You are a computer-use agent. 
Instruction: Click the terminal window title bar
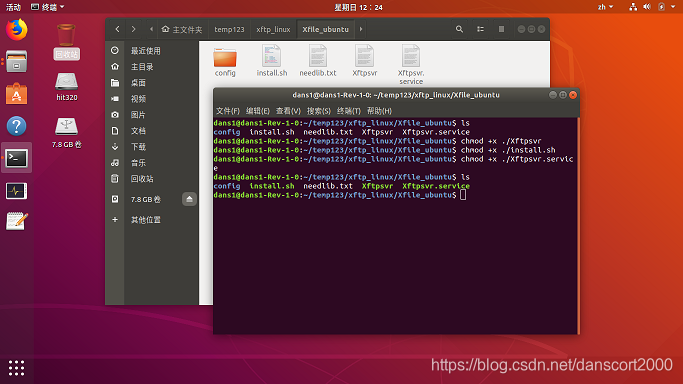(396, 95)
